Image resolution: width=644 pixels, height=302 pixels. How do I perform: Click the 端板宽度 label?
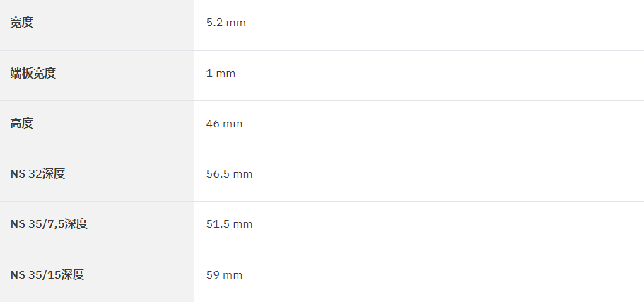(33, 73)
